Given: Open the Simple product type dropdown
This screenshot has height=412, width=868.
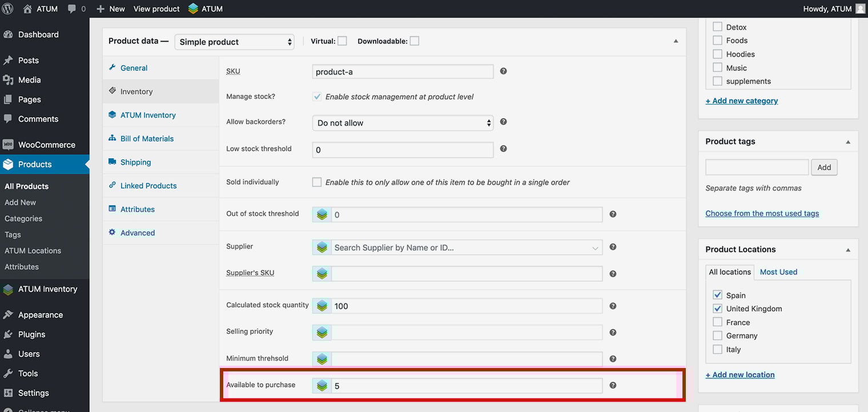Looking at the screenshot, I should [234, 42].
